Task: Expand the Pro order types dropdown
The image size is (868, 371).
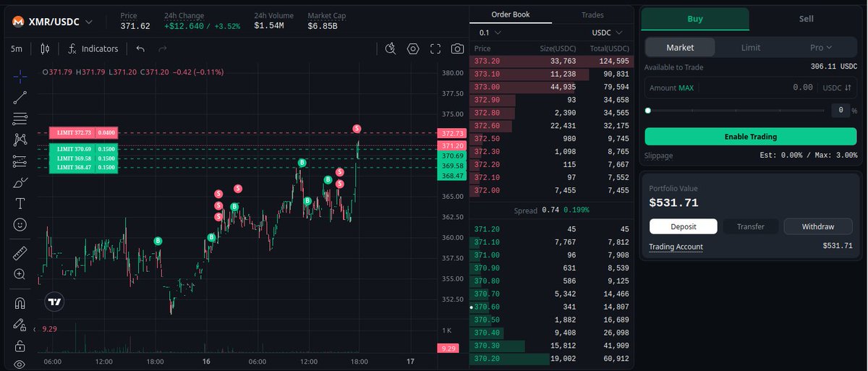Action: (x=821, y=47)
